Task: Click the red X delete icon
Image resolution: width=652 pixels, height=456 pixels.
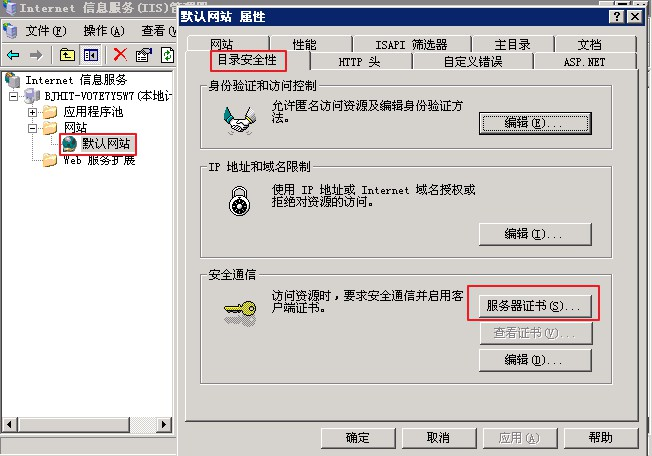Action: point(120,54)
